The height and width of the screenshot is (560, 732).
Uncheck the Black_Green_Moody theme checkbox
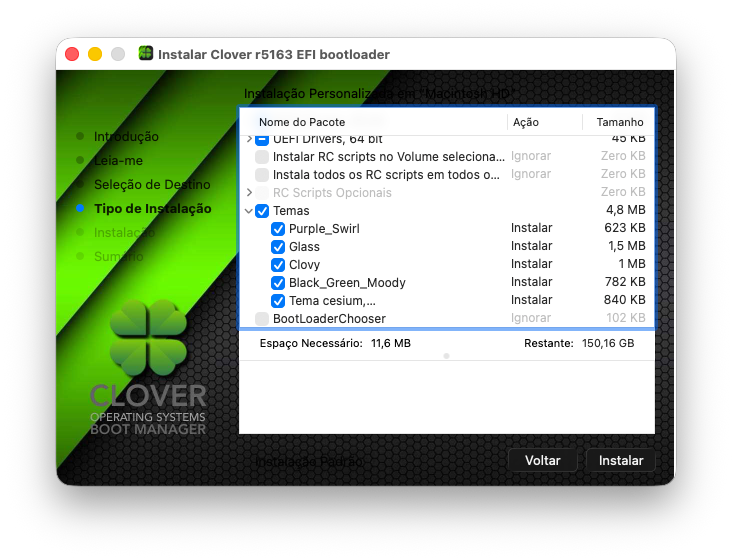[x=278, y=283]
